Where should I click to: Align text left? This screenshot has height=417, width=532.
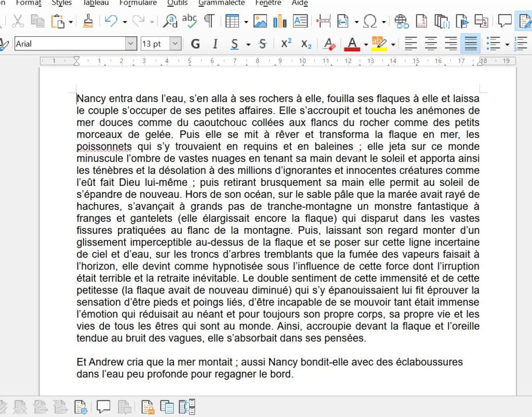pyautogui.click(x=411, y=44)
